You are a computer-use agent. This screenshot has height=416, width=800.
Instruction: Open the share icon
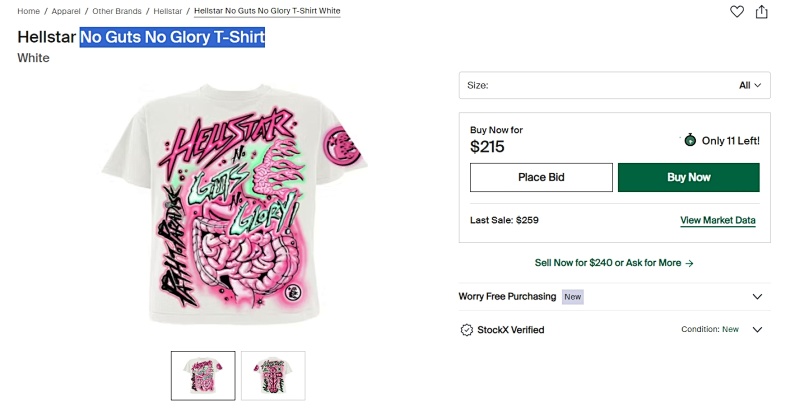tap(762, 11)
